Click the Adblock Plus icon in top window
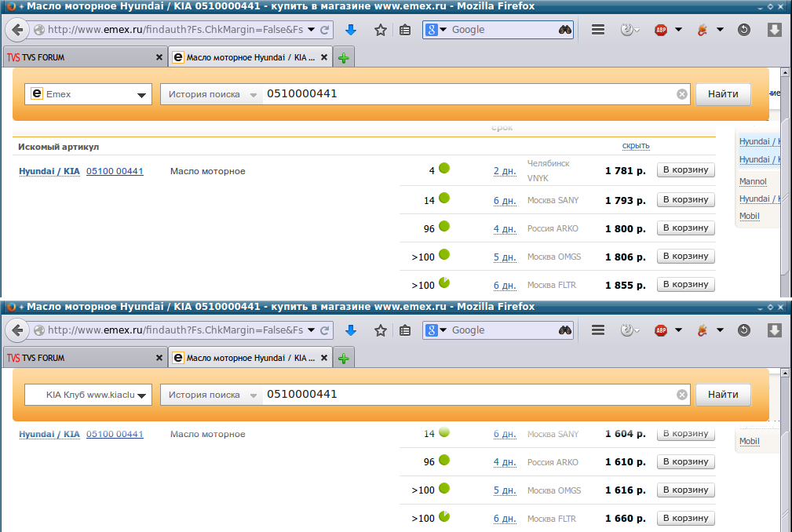Image resolution: width=792 pixels, height=532 pixels. point(661,30)
